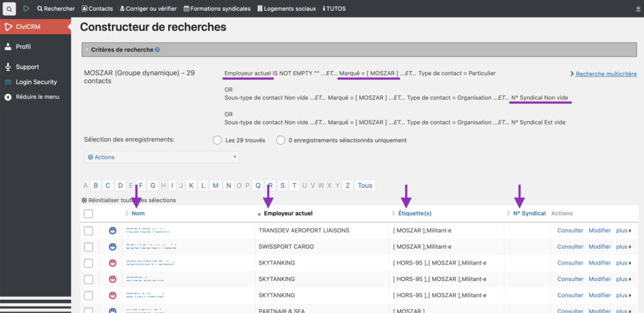Sort by the Employeur actuel column

pos(289,214)
